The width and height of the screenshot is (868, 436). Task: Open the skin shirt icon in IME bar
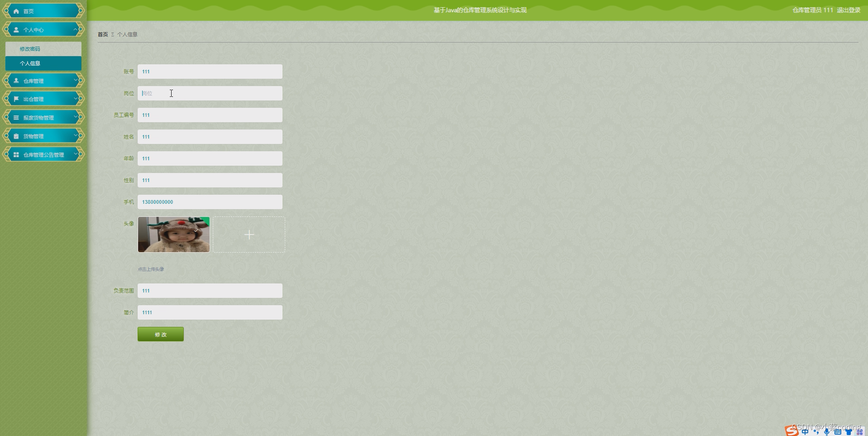coord(849,431)
